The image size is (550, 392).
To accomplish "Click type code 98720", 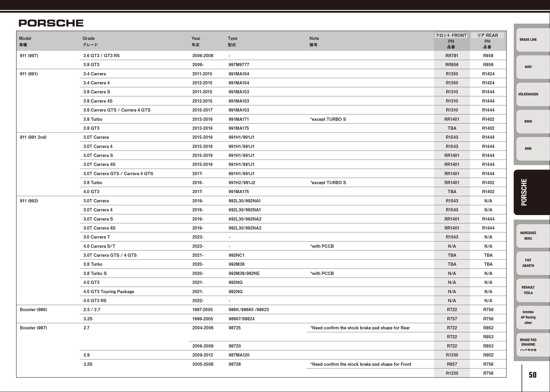I will click(234, 346).
